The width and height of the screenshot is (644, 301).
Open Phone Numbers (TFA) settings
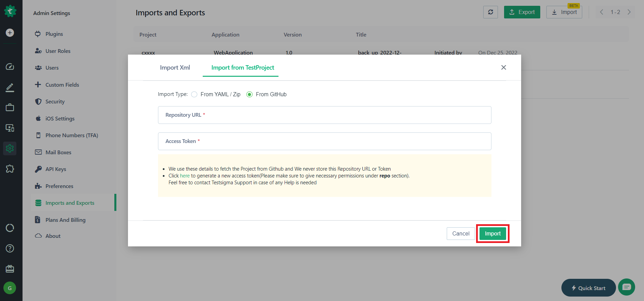[x=72, y=135]
